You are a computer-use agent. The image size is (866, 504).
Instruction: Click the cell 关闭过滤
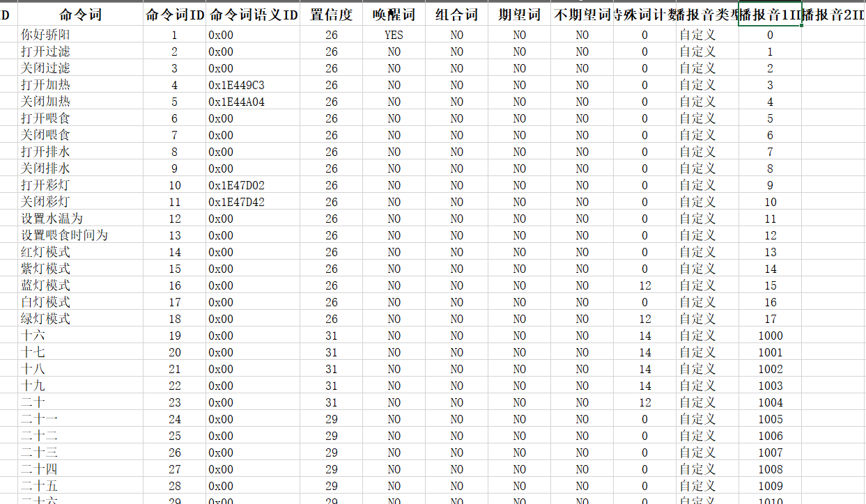tap(81, 68)
